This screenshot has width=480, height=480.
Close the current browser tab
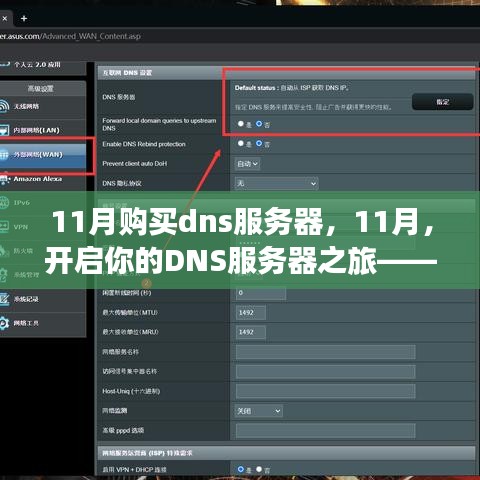coord(5,19)
